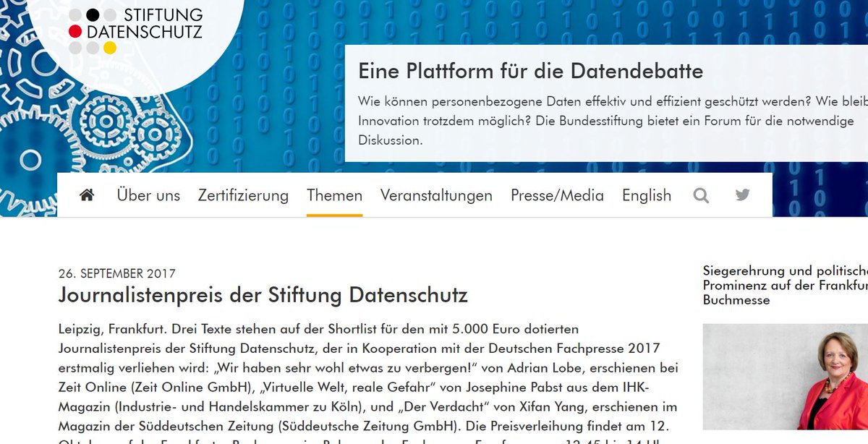Open the Twitter bird icon
Image resolution: width=868 pixels, height=444 pixels.
(743, 195)
